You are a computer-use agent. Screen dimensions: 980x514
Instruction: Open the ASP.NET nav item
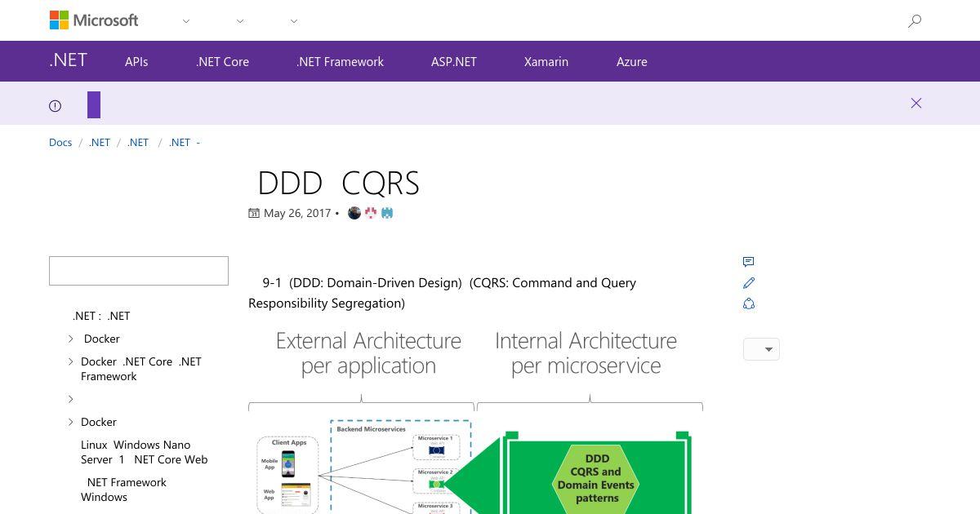click(x=454, y=61)
